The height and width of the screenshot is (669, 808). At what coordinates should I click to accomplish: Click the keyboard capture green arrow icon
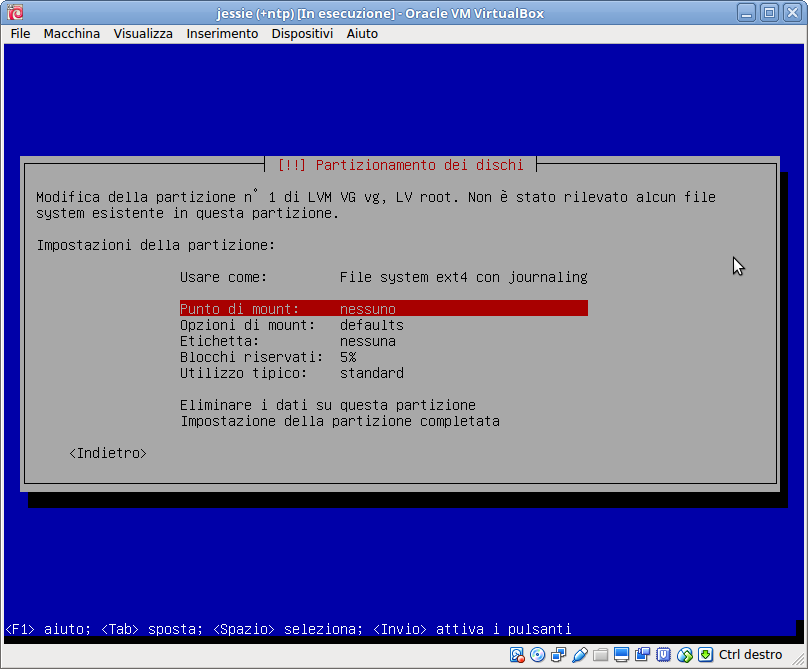tap(705, 655)
